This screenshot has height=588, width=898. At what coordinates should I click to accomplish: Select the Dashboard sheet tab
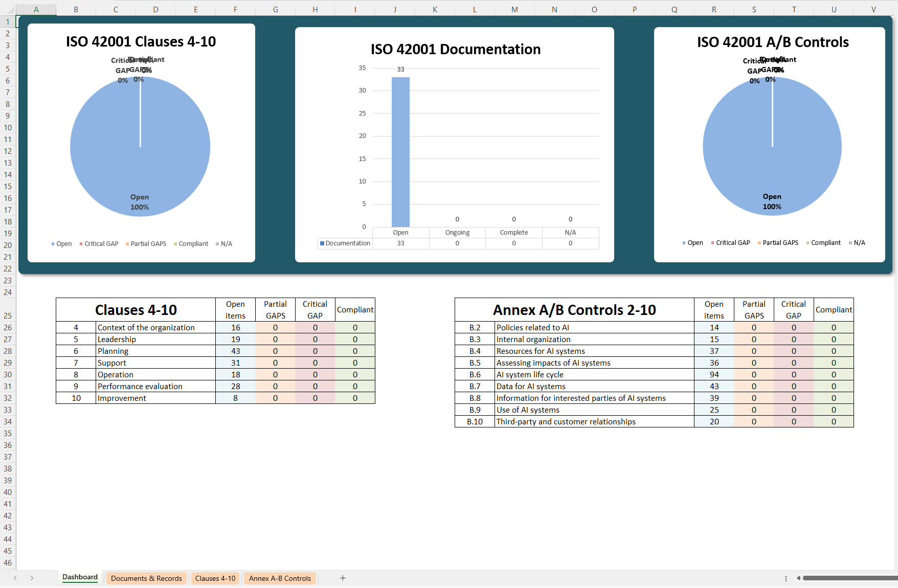(x=80, y=577)
